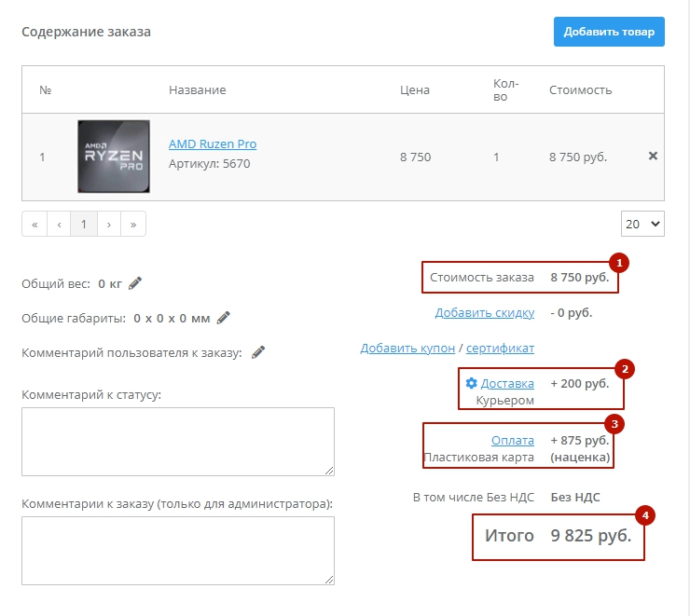Click the admin-only order comments text area
The width and height of the screenshot is (690, 616).
(177, 551)
